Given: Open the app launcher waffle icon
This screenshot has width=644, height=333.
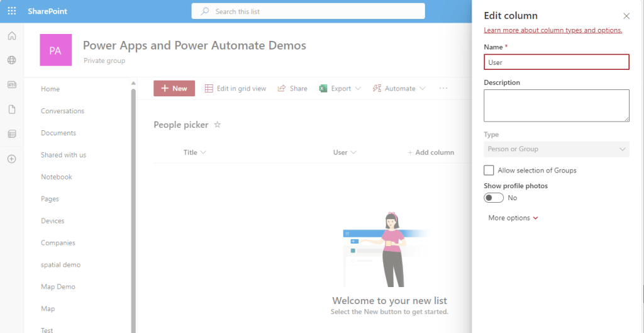Looking at the screenshot, I should [11, 11].
